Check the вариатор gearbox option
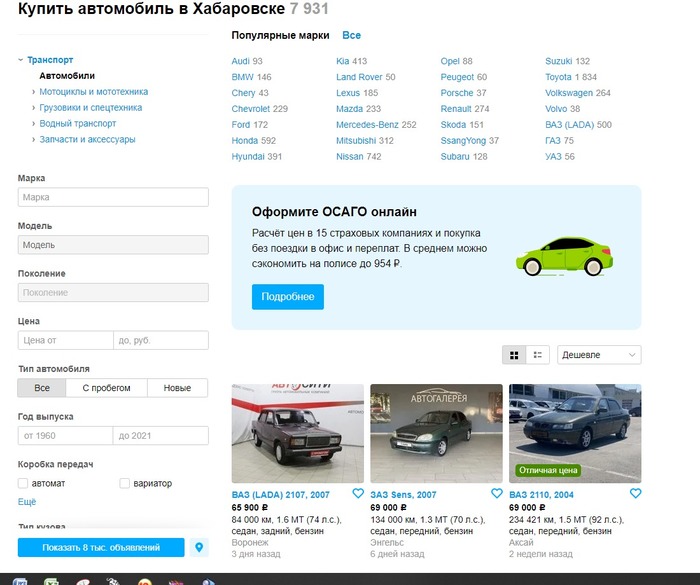Viewport: 700px width, 585px height. coord(125,484)
